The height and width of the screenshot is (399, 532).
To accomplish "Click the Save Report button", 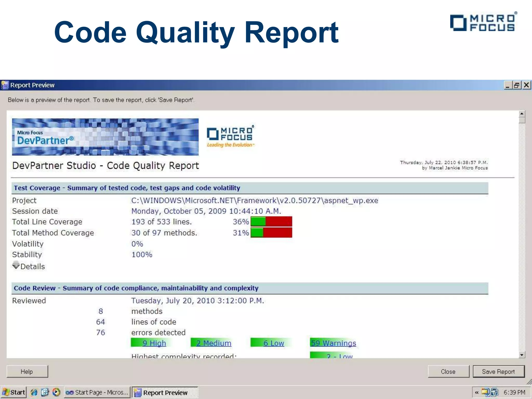I will pos(498,371).
